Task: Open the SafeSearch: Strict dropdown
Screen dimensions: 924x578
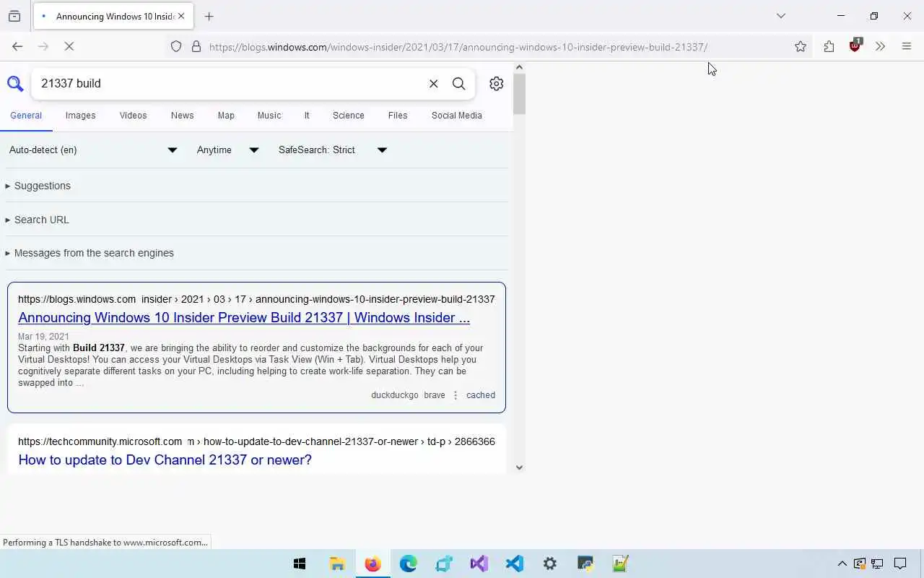Action: pos(333,150)
